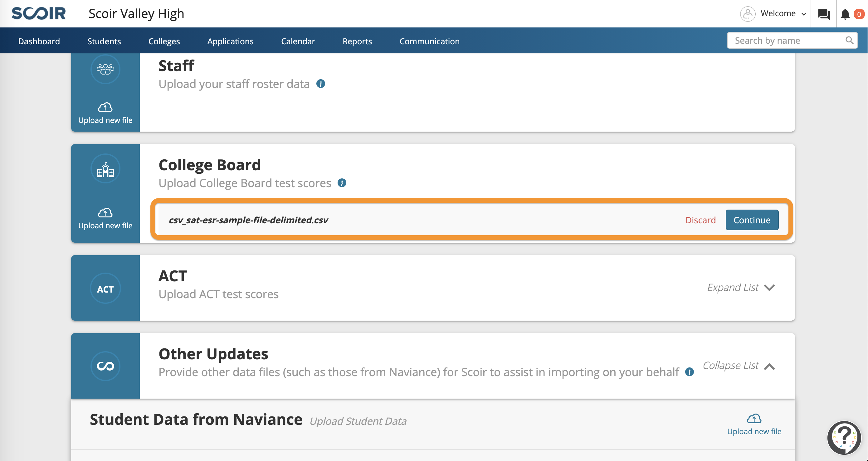Click the Student Data from Naviance heading
Viewport: 868px width, 461px height.
196,420
